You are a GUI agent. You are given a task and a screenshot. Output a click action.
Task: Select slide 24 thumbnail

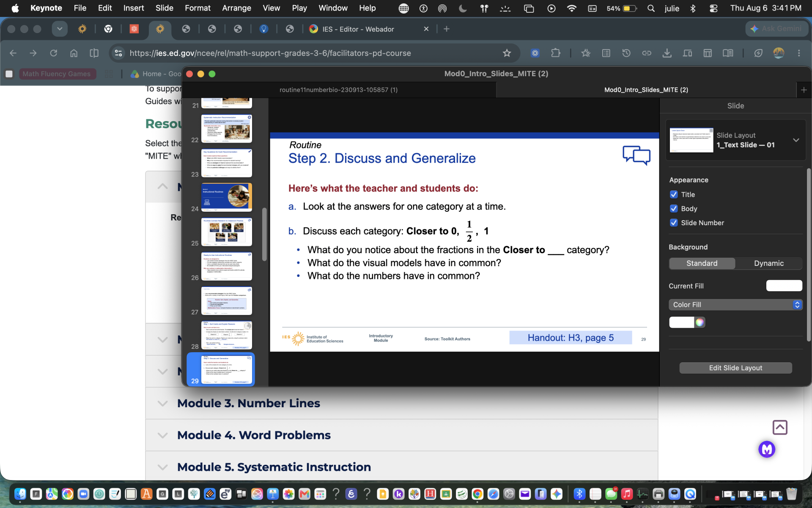(x=226, y=197)
